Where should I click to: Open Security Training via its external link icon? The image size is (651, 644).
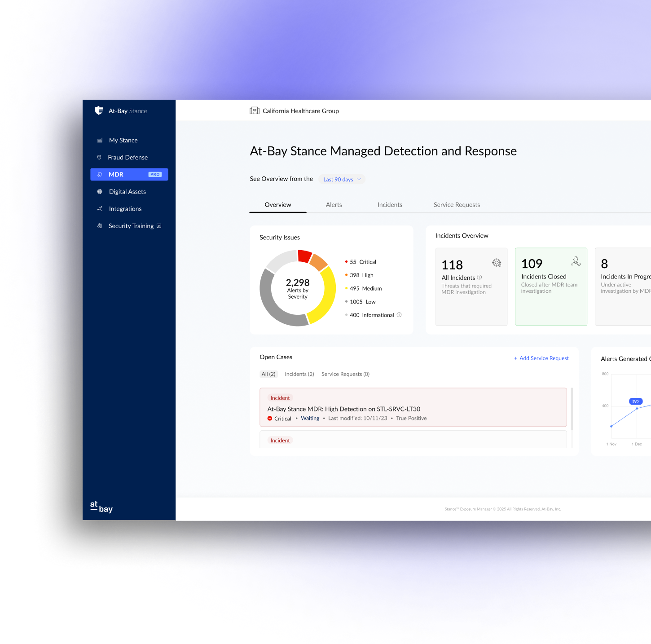pos(159,226)
